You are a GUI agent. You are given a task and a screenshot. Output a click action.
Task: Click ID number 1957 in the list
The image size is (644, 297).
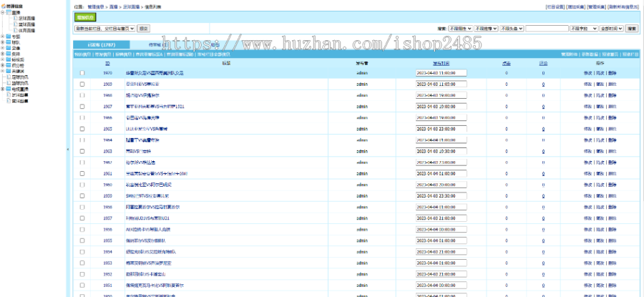click(x=107, y=218)
